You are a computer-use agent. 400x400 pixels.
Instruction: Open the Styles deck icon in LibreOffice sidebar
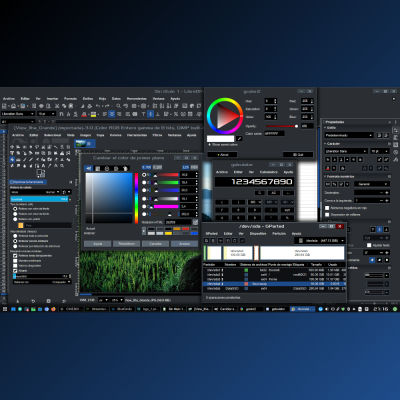(x=396, y=137)
